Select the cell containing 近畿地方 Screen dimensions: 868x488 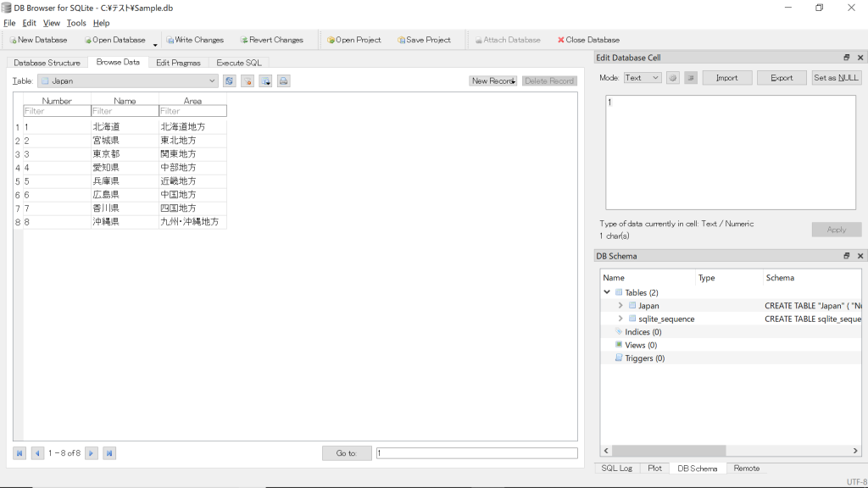pos(192,181)
